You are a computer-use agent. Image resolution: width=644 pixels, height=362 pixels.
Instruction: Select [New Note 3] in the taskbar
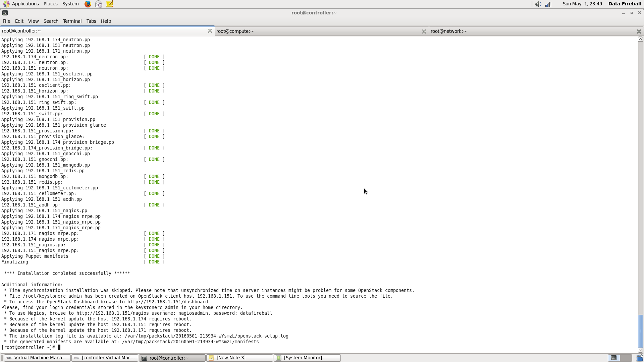pos(239,358)
